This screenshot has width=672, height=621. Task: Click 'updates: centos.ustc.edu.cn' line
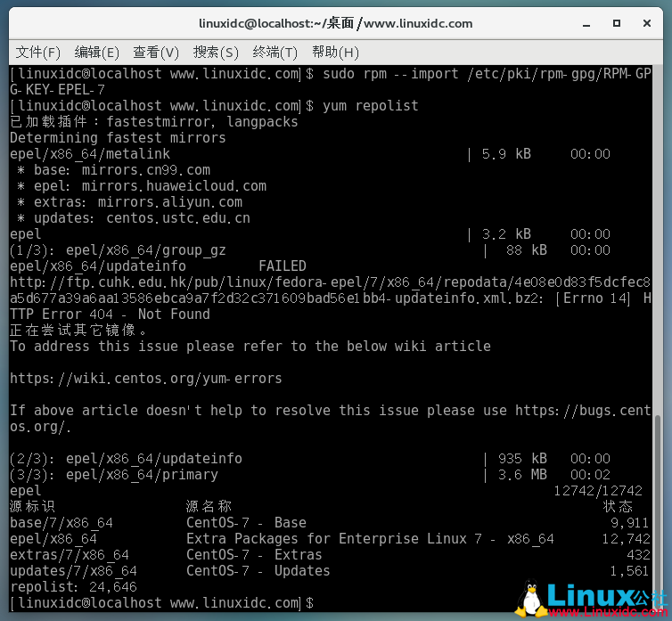coord(134,218)
